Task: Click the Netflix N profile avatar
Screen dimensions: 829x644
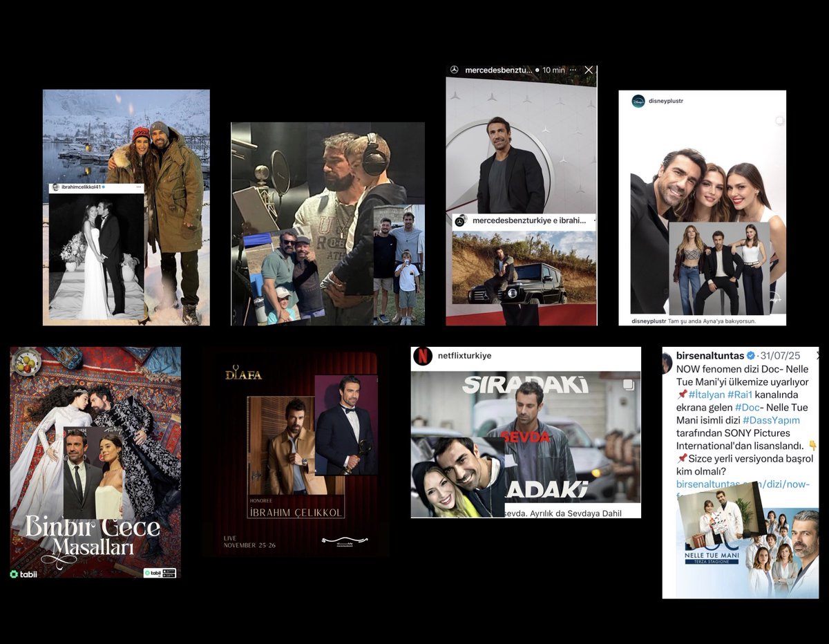Action: pyautogui.click(x=422, y=356)
